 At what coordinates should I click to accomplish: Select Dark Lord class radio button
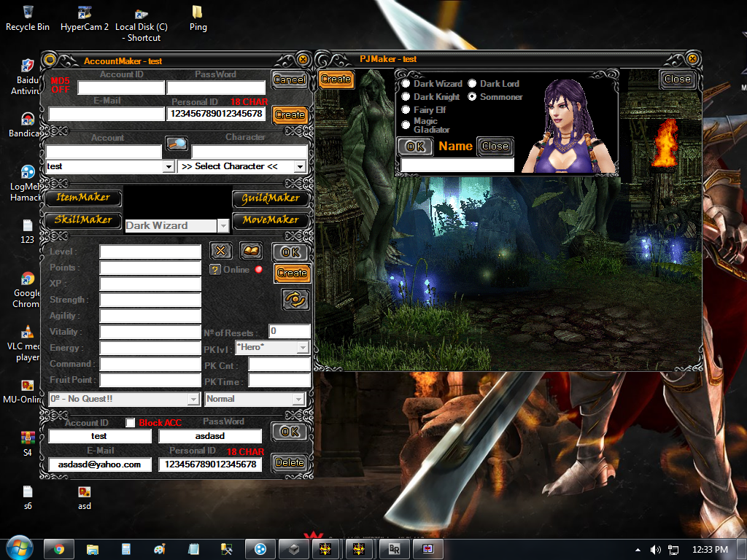point(472,83)
